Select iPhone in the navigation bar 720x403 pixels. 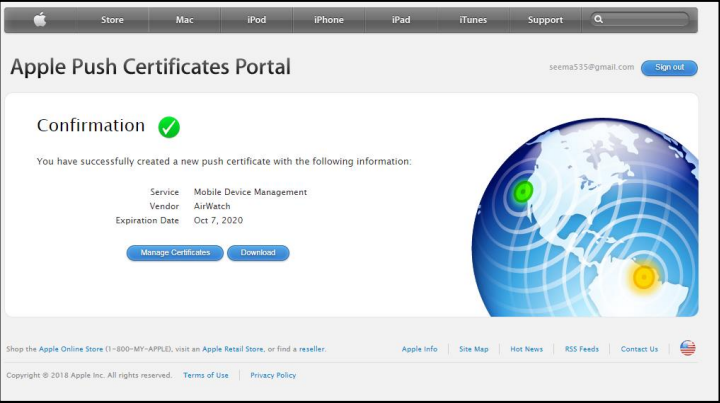[x=328, y=20]
